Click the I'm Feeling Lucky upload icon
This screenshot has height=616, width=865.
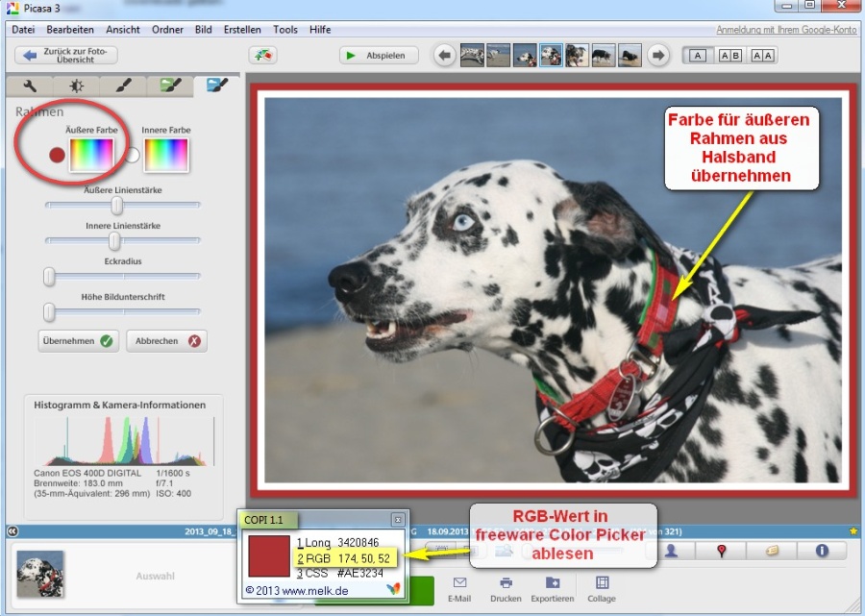coord(262,55)
